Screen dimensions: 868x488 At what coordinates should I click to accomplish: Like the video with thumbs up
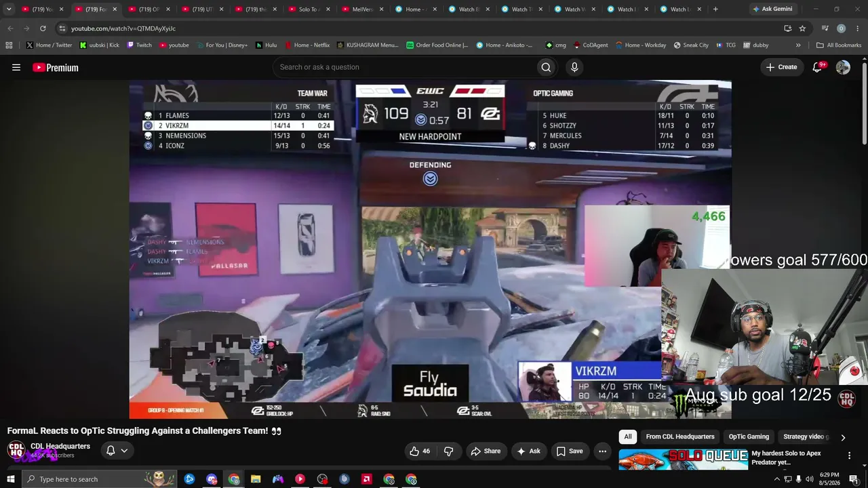[x=420, y=451]
